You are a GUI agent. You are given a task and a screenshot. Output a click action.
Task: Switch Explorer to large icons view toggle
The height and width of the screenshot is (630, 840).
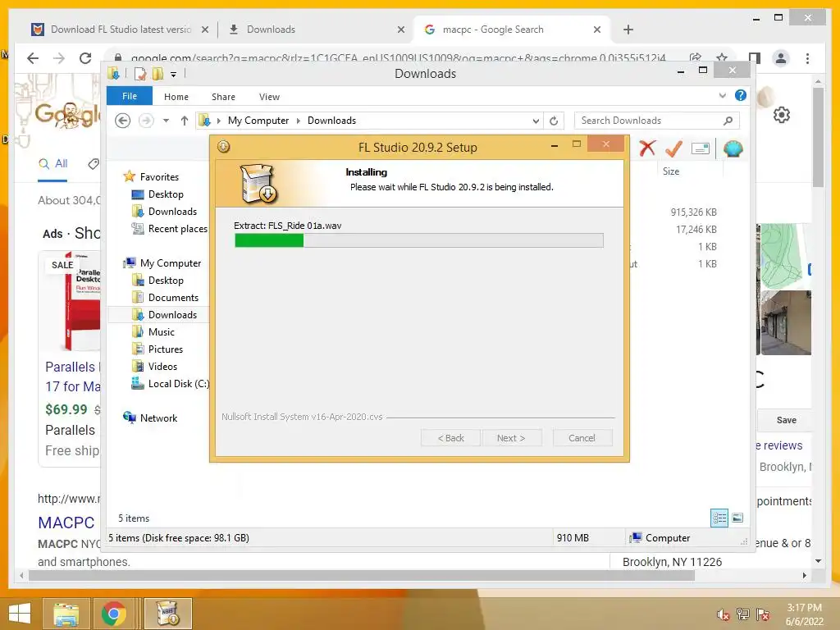point(737,518)
